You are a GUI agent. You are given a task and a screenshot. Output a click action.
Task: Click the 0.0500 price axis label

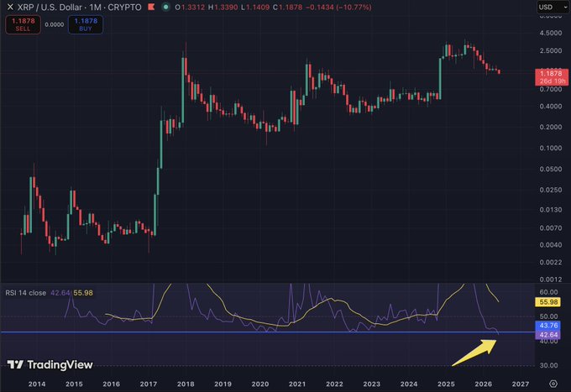click(x=550, y=169)
